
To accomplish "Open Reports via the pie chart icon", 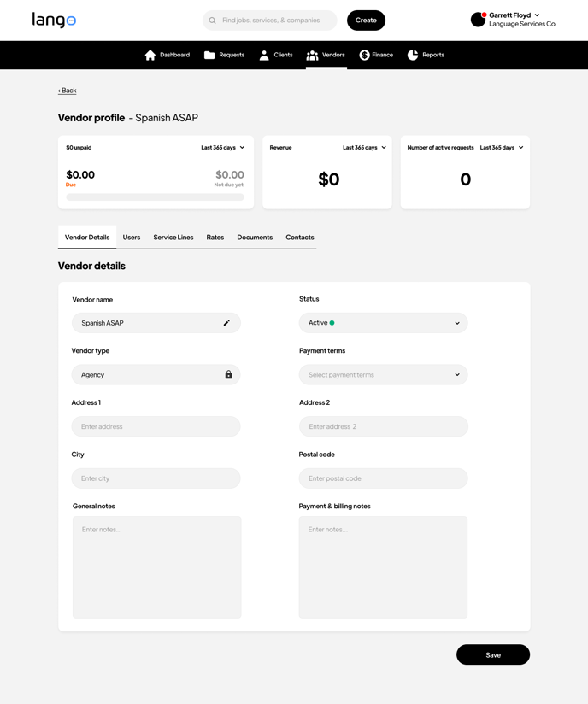I will click(x=412, y=54).
